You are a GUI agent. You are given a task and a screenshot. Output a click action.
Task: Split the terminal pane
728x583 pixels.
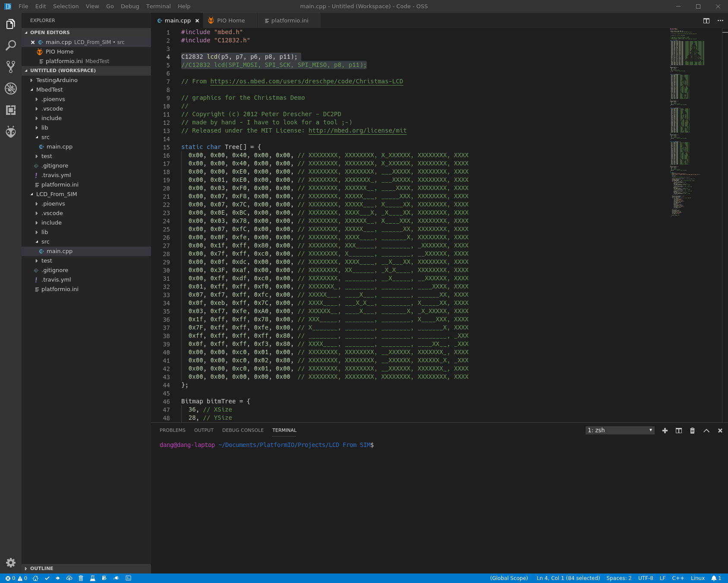pos(679,431)
